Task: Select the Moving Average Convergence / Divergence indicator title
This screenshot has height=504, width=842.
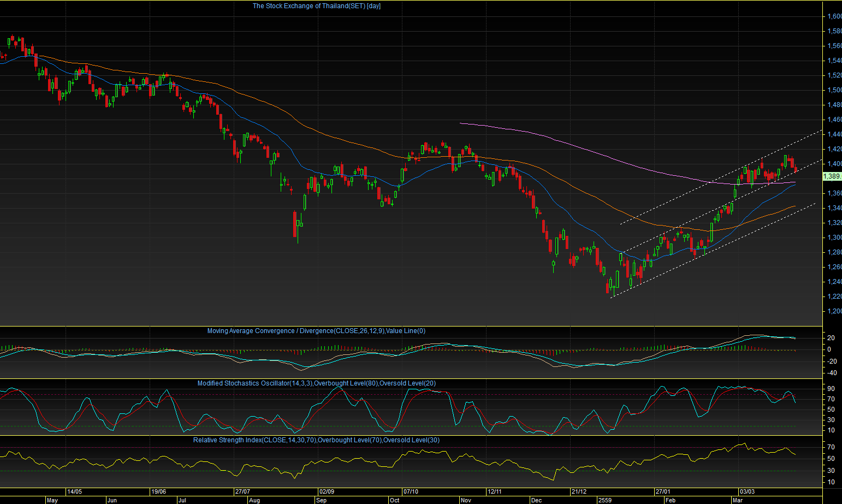Action: point(316,331)
